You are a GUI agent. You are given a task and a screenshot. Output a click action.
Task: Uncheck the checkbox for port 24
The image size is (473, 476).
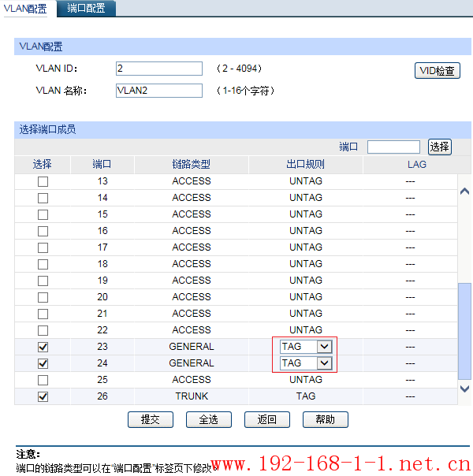point(43,363)
